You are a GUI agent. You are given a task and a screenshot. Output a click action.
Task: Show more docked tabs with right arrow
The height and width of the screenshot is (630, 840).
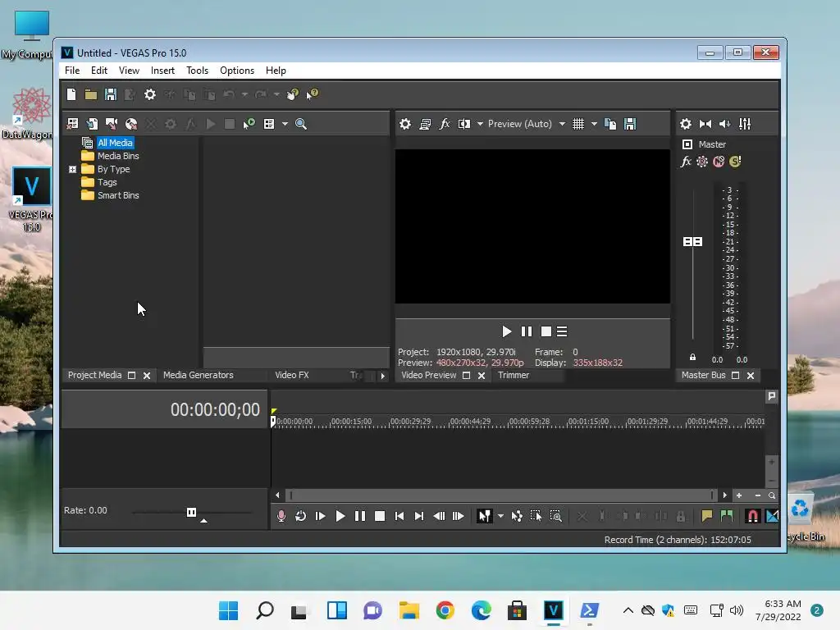(x=382, y=376)
